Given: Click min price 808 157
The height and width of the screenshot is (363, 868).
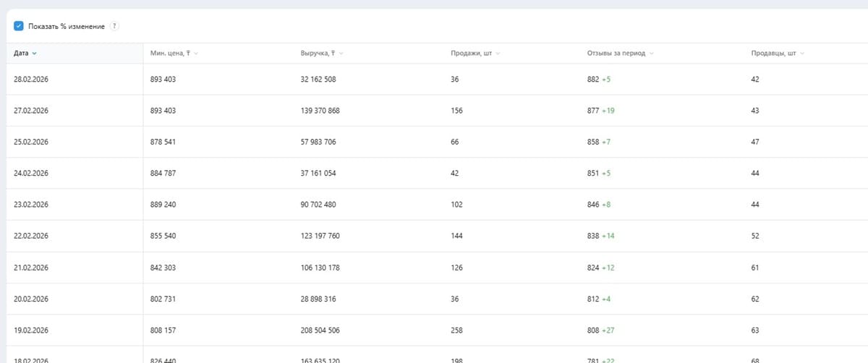Looking at the screenshot, I should 163,330.
